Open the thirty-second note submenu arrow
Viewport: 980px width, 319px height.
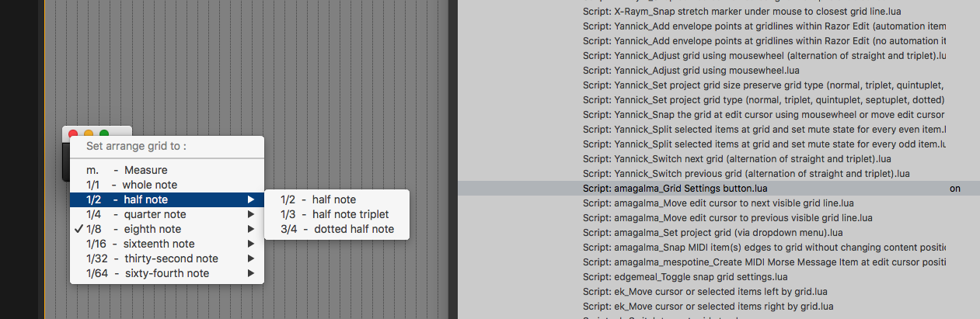pos(250,258)
